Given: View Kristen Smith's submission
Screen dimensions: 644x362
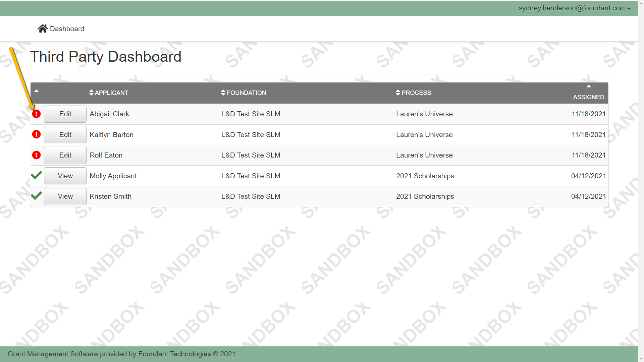Looking at the screenshot, I should (65, 196).
